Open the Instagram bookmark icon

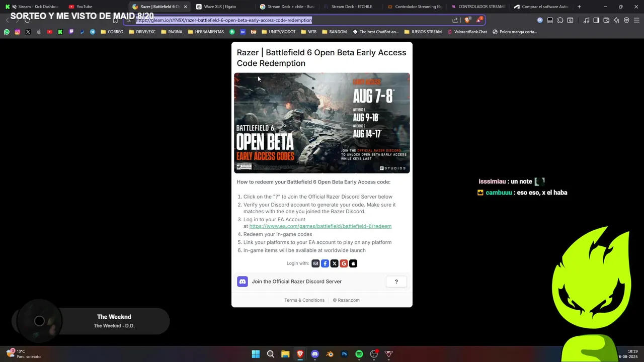click(x=17, y=32)
